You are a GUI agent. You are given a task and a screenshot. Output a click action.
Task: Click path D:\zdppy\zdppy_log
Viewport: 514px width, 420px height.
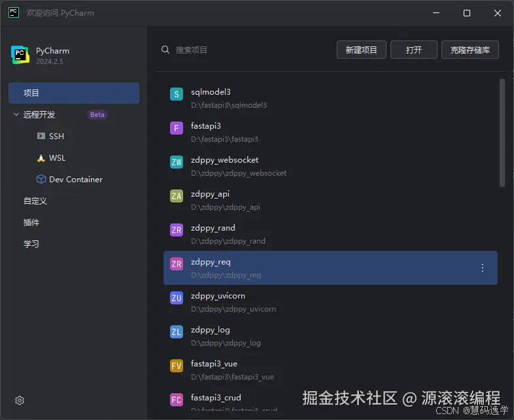pyautogui.click(x=226, y=343)
